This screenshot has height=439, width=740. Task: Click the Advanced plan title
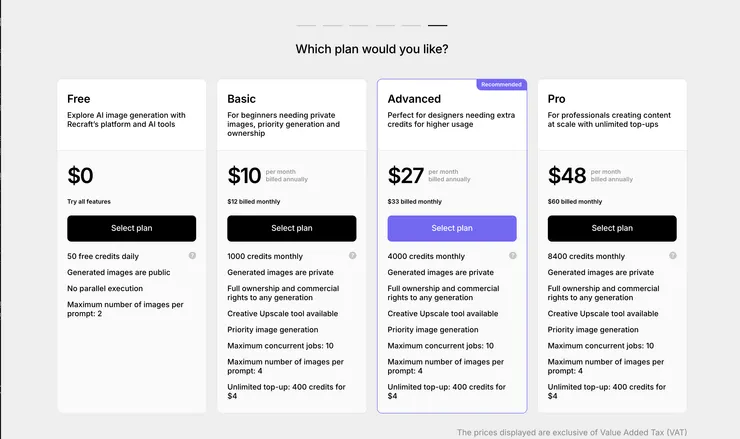414,99
